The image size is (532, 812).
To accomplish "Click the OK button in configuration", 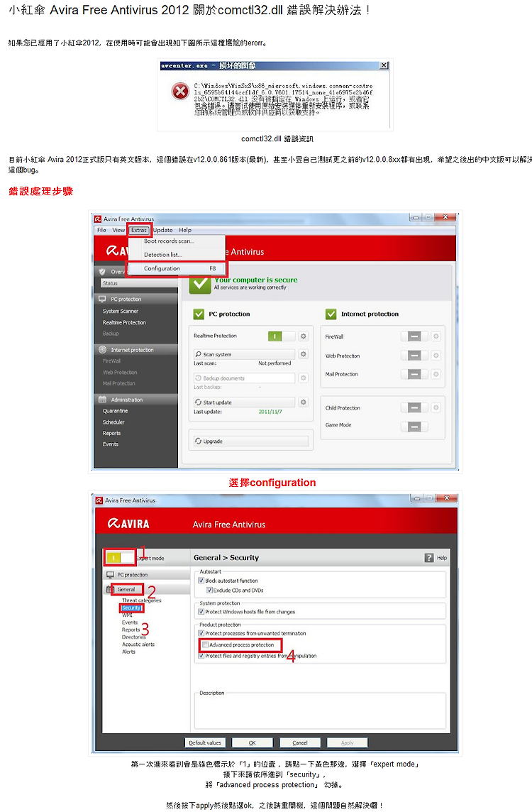I will click(x=252, y=742).
